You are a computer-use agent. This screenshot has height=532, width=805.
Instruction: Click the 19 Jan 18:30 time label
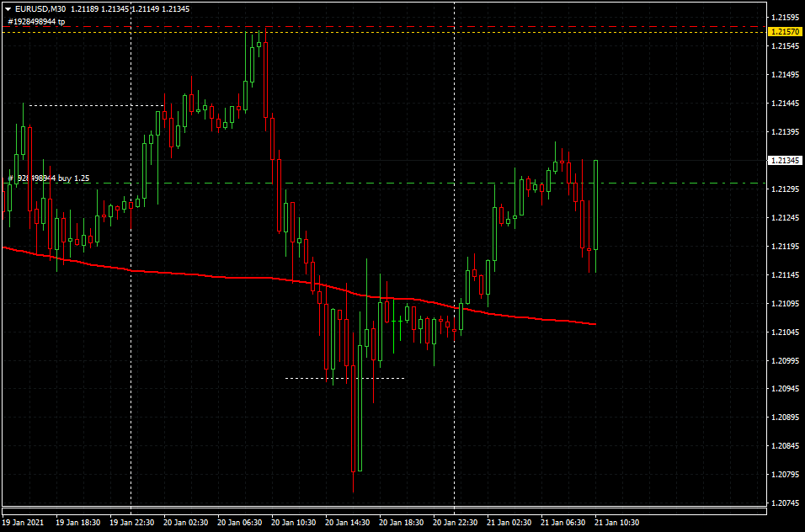click(77, 522)
